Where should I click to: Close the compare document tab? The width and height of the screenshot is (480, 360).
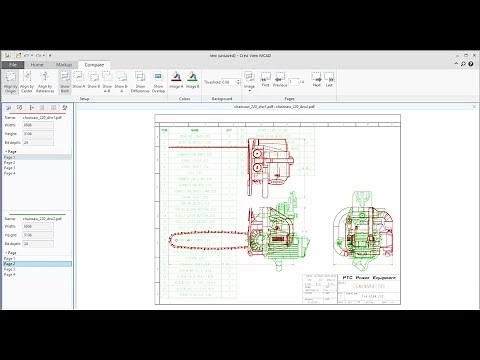click(x=474, y=107)
